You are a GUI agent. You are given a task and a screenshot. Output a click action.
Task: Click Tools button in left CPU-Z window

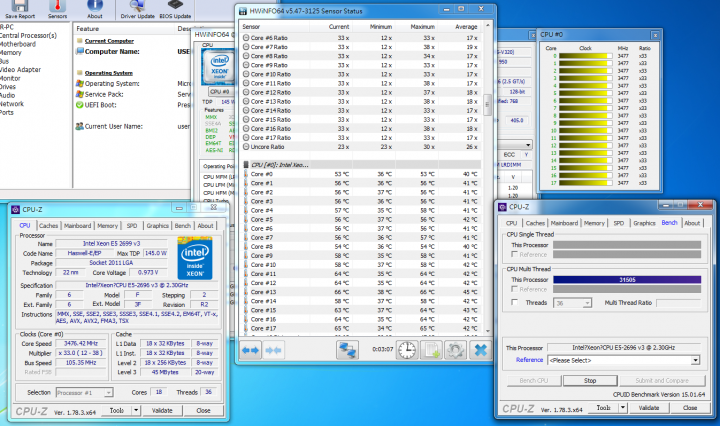[117, 410]
